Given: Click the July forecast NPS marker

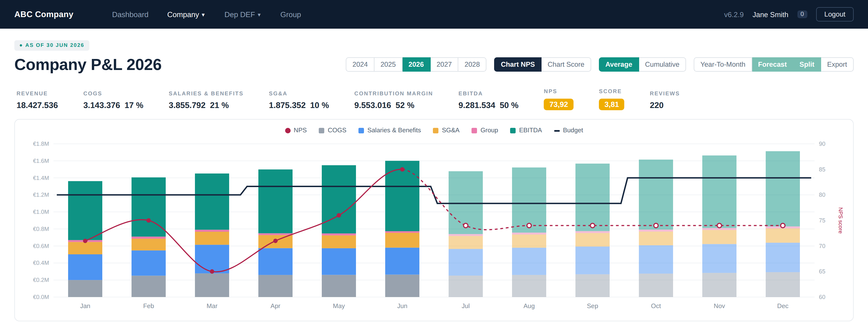Looking at the screenshot, I should point(466,225).
